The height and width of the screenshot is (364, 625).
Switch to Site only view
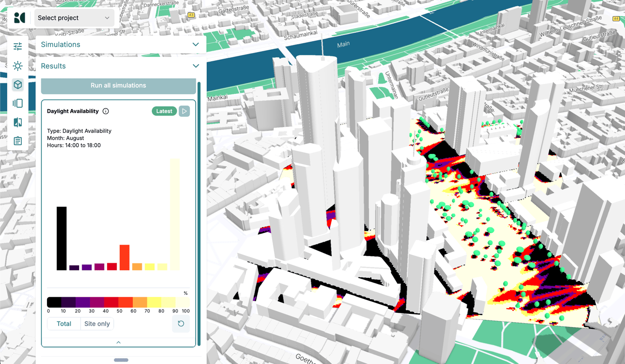point(97,324)
